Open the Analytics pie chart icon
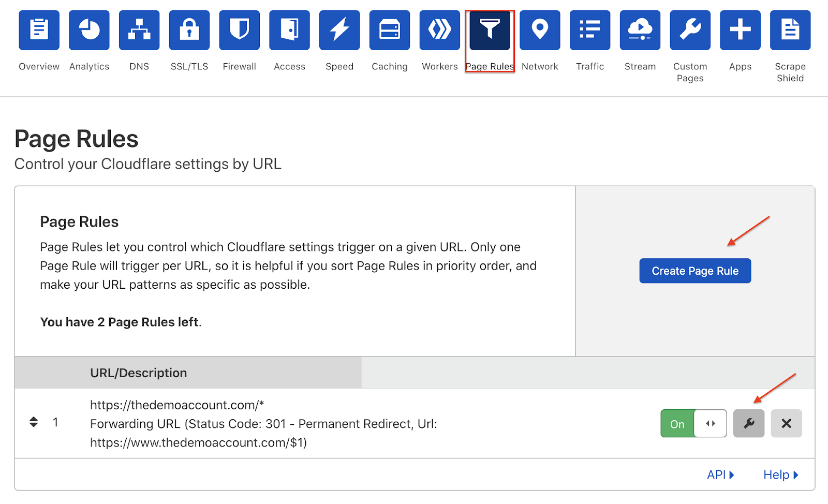This screenshot has width=828, height=504. coord(89,30)
